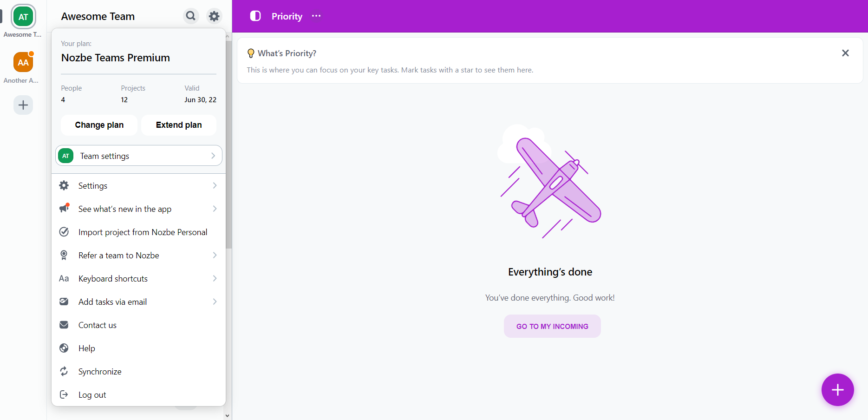Click the purple add task plus button

click(x=837, y=390)
